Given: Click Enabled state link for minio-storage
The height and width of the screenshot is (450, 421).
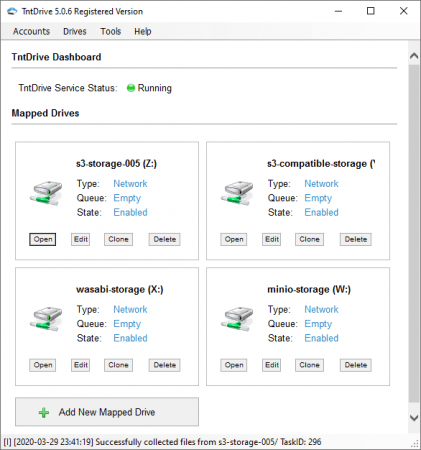Looking at the screenshot, I should coord(321,338).
